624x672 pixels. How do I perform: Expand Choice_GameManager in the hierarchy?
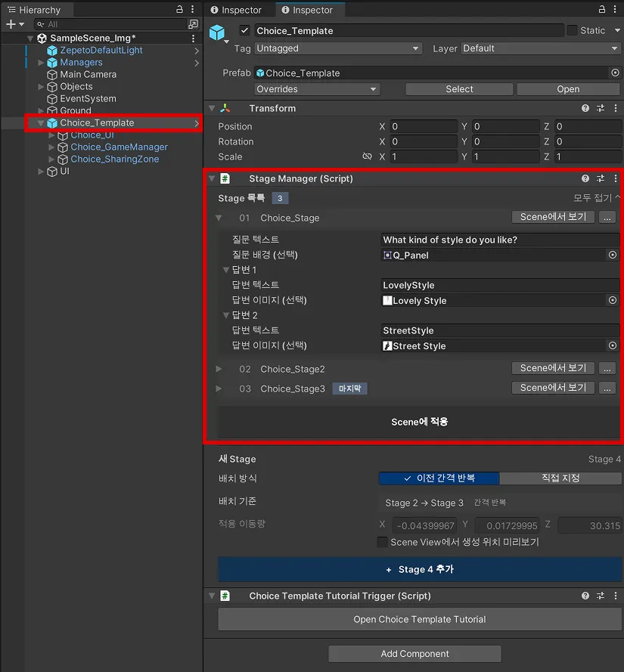tap(51, 147)
